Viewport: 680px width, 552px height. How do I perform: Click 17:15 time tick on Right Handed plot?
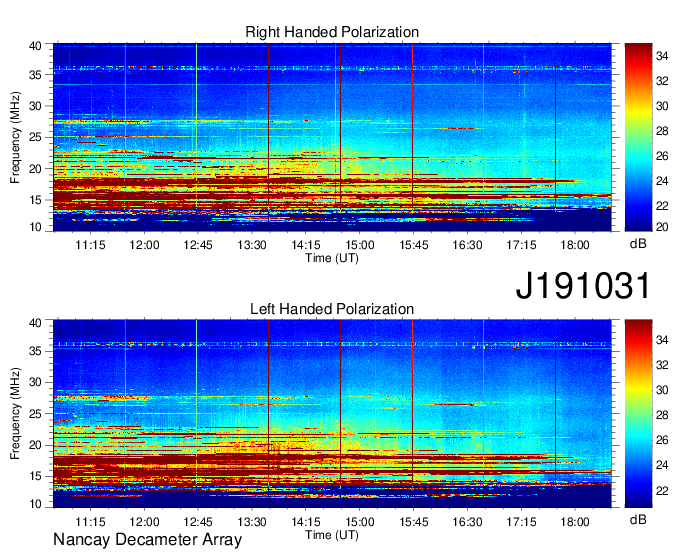pos(521,245)
